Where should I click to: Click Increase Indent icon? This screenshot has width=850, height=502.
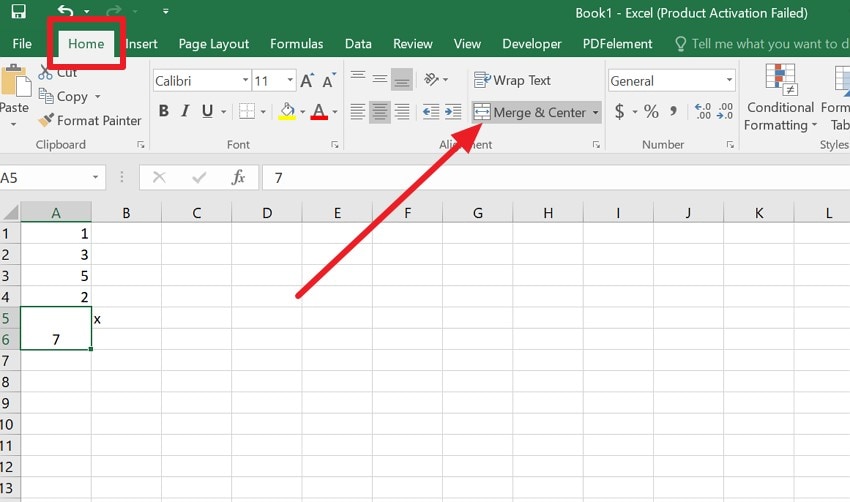coord(453,112)
